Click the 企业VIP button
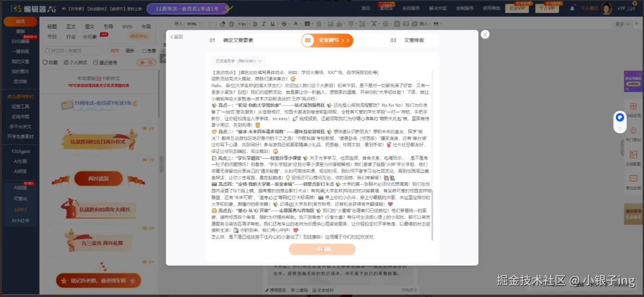The height and width of the screenshot is (297, 644). [517, 8]
